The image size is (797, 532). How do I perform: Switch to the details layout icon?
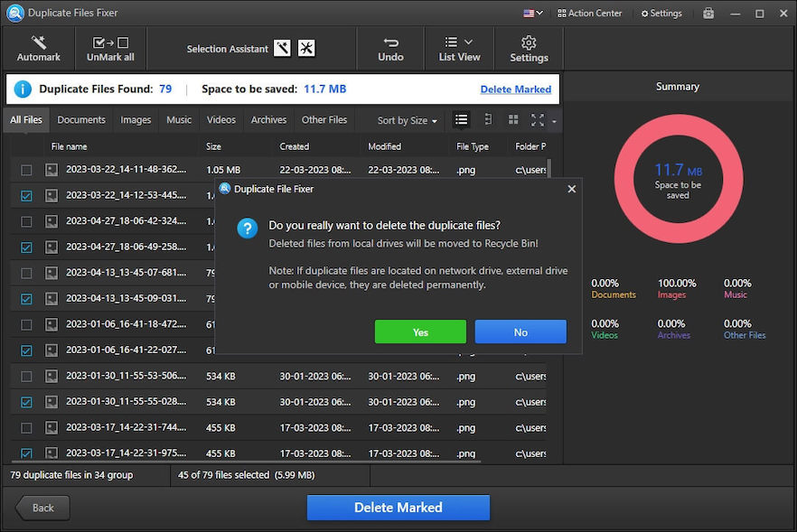[488, 120]
